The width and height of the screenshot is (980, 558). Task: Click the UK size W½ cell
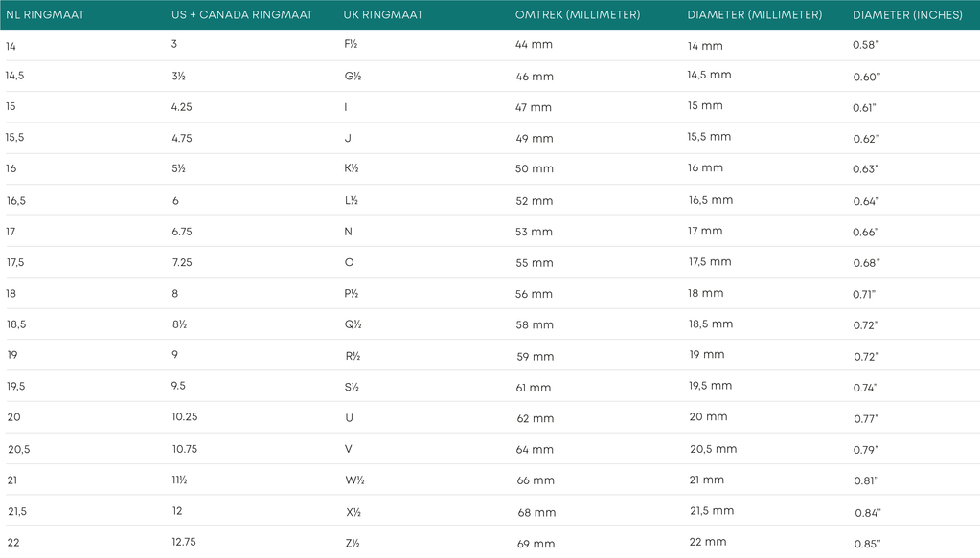coord(354,480)
